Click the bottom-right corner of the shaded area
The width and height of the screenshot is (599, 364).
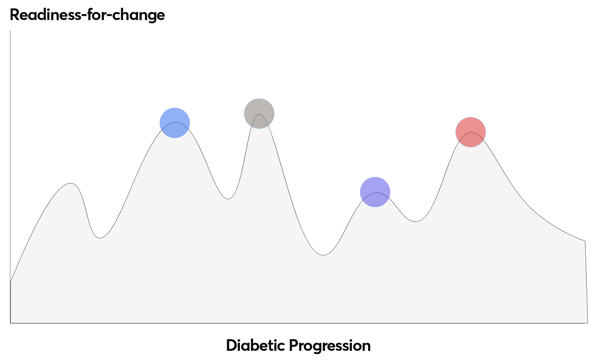(x=587, y=323)
